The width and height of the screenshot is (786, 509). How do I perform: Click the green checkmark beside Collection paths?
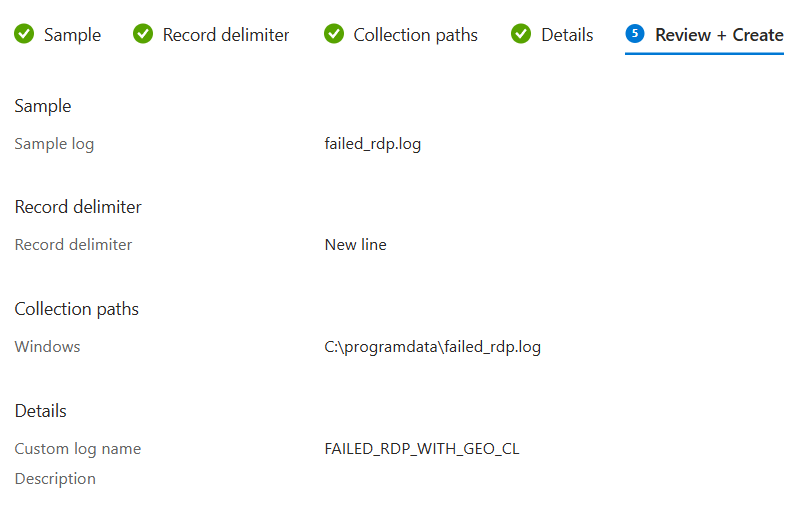click(334, 34)
